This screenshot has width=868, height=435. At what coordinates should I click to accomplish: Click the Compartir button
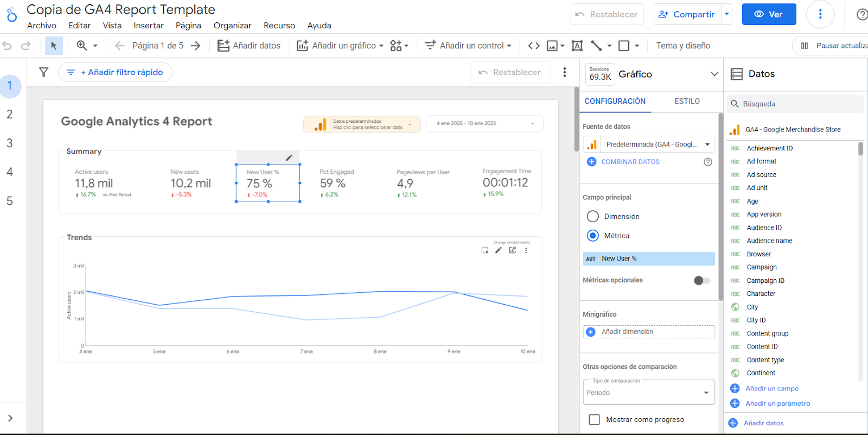687,14
